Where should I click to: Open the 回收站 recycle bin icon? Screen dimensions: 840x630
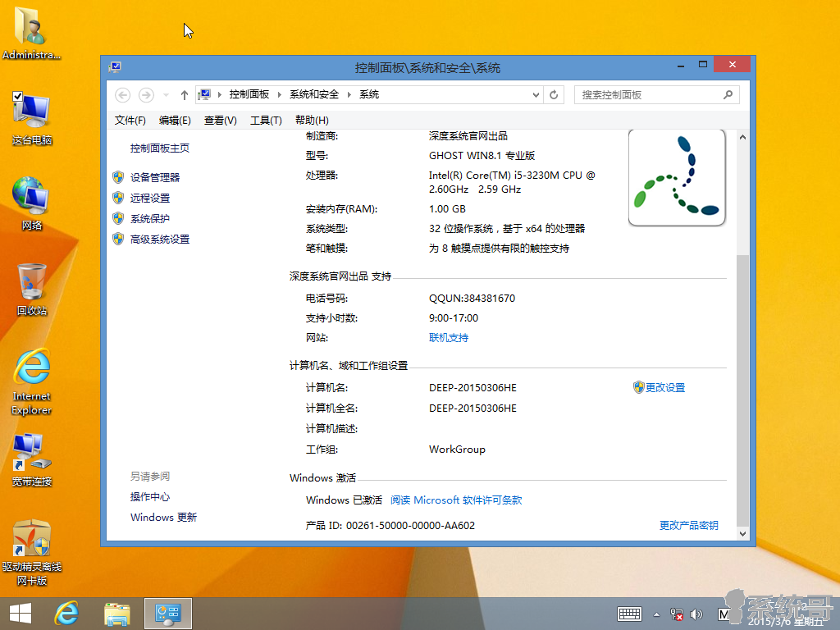point(32,290)
